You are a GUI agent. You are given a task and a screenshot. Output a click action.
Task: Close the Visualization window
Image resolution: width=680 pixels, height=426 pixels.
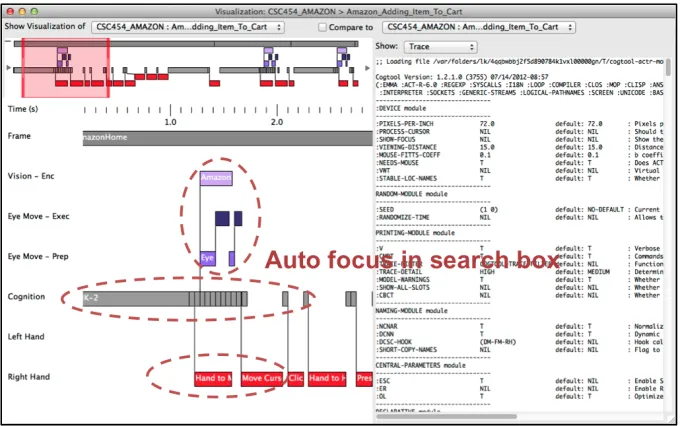(x=11, y=12)
